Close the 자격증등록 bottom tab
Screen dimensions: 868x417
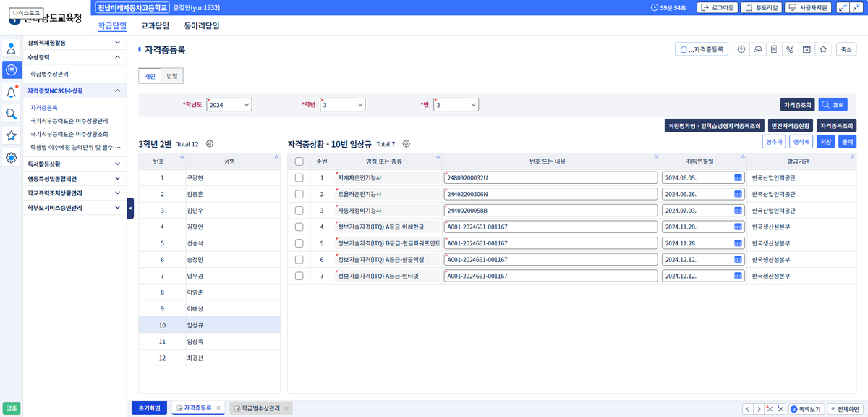[x=218, y=408]
